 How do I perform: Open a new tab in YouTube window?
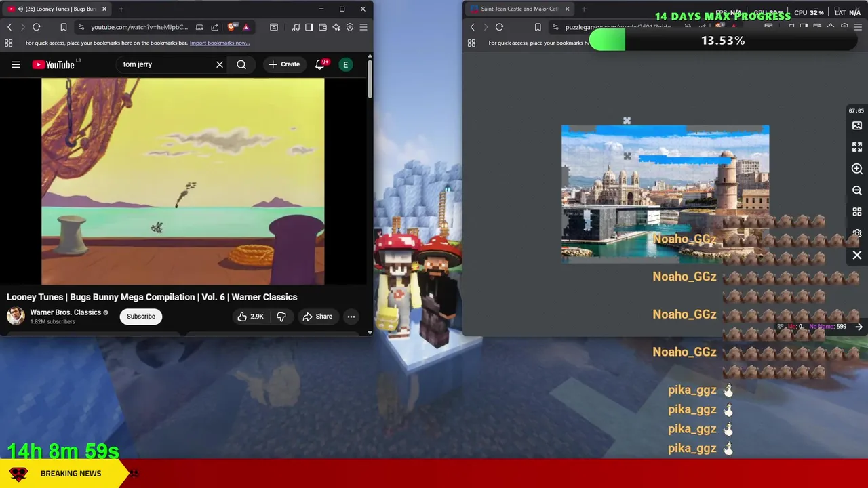(x=121, y=9)
